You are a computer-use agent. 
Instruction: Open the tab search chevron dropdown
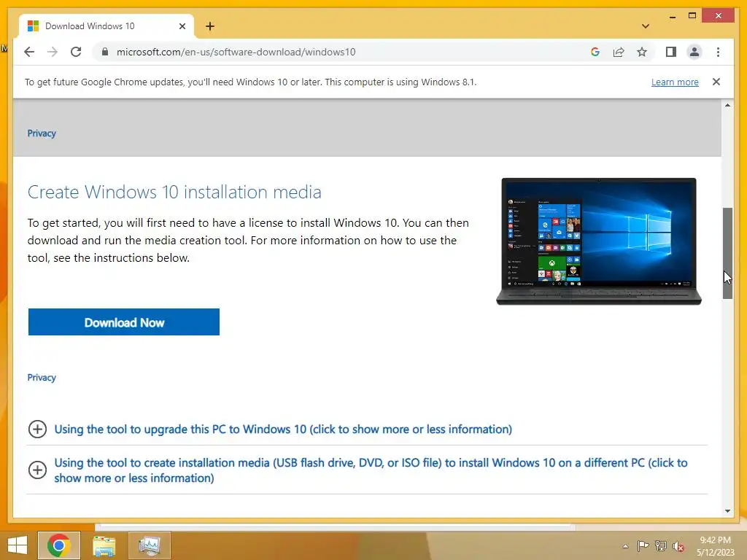[x=646, y=26]
